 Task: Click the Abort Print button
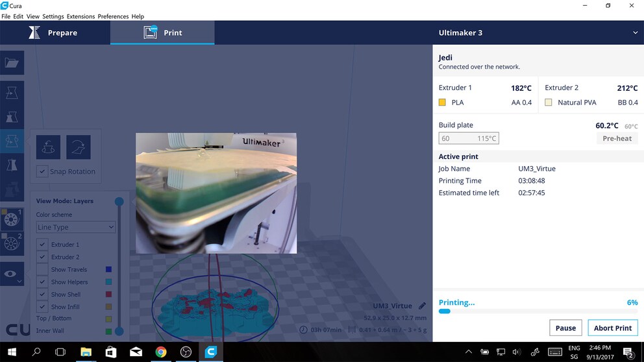click(613, 328)
